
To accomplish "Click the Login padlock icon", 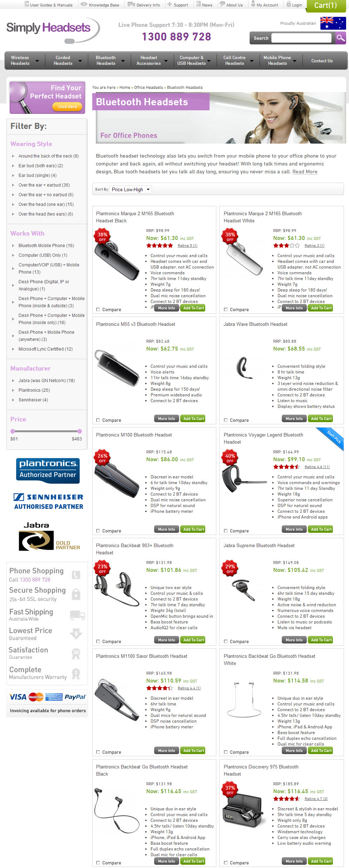I will (289, 4).
